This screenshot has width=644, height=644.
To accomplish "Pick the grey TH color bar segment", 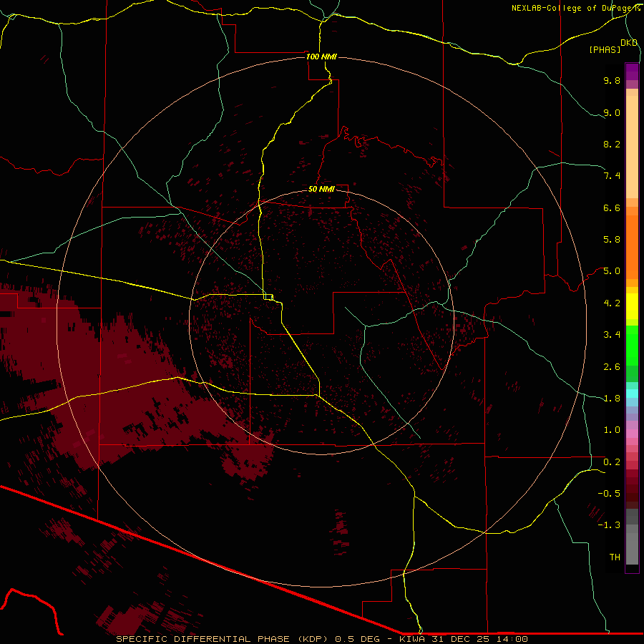I will click(x=632, y=549).
